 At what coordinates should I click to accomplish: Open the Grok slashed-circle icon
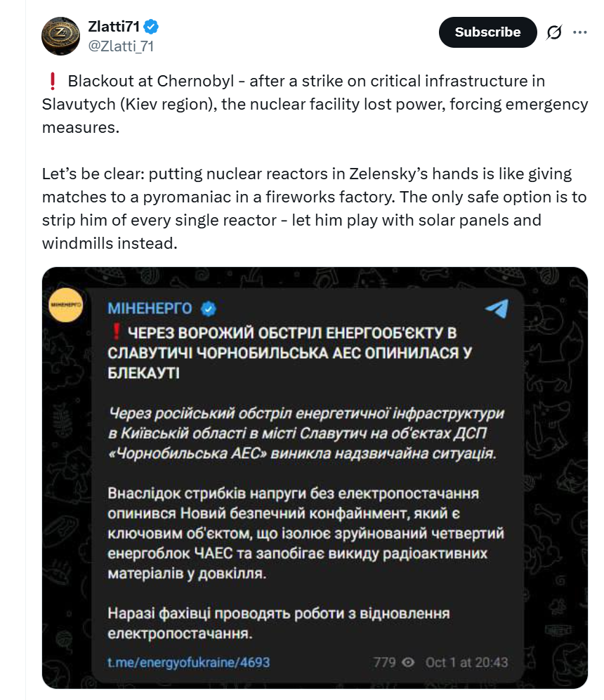click(553, 32)
